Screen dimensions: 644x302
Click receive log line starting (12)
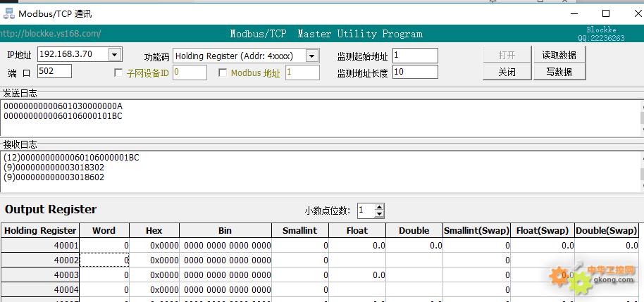[71, 158]
